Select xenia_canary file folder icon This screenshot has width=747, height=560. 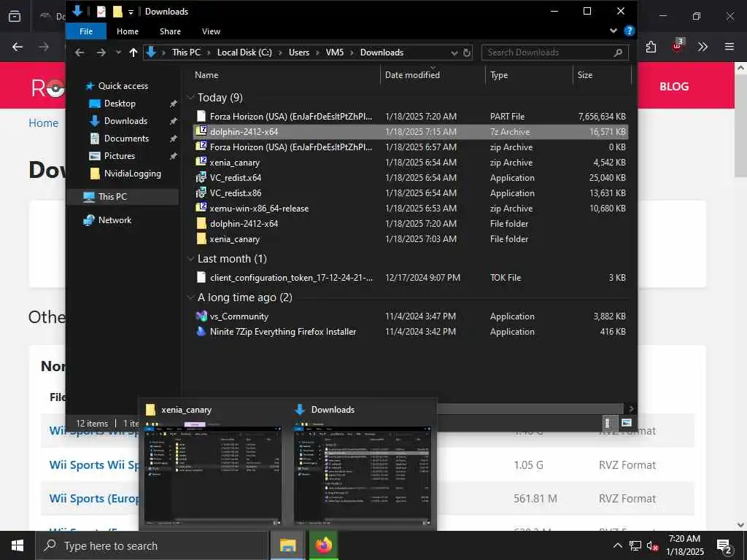(201, 239)
